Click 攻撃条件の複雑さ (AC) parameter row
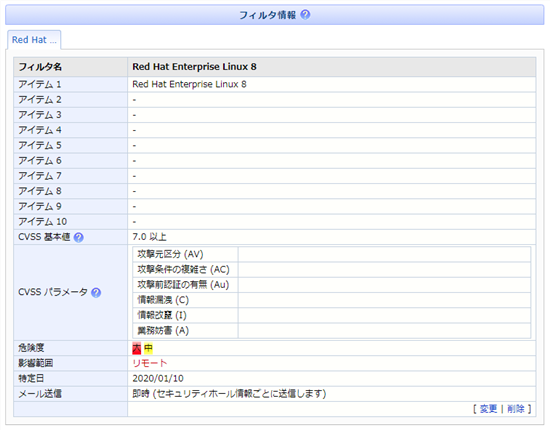 coord(331,269)
